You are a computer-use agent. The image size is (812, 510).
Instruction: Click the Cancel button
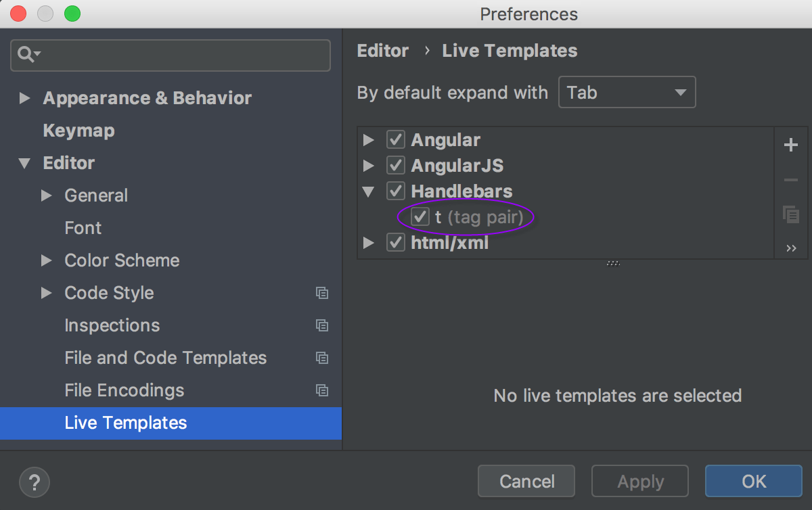point(526,481)
